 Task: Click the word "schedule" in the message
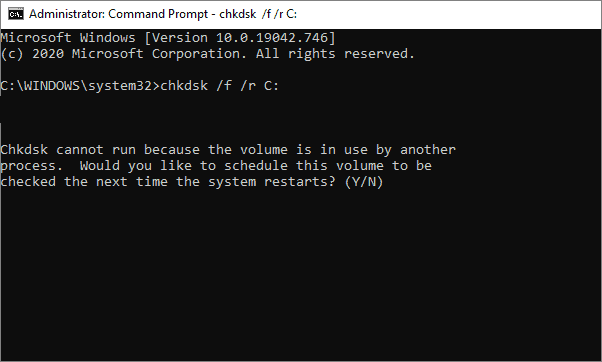coord(256,165)
